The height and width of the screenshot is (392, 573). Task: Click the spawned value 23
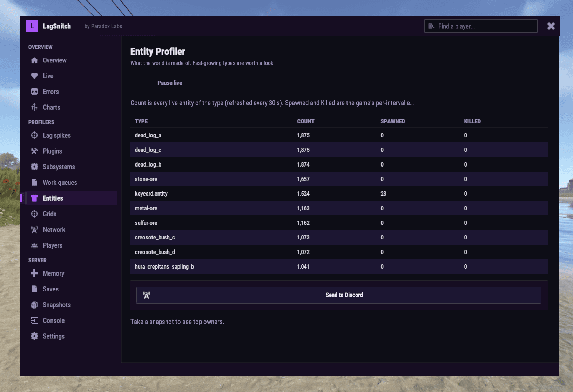coord(383,194)
